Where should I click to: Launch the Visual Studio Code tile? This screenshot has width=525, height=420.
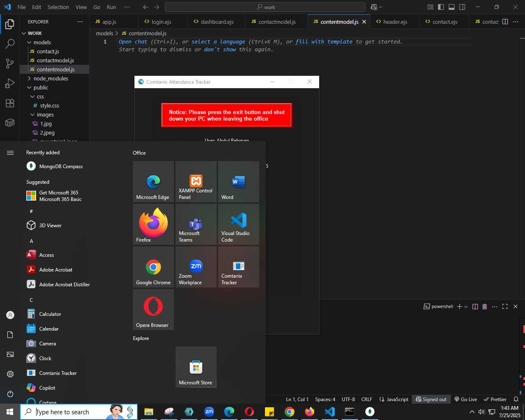239,224
